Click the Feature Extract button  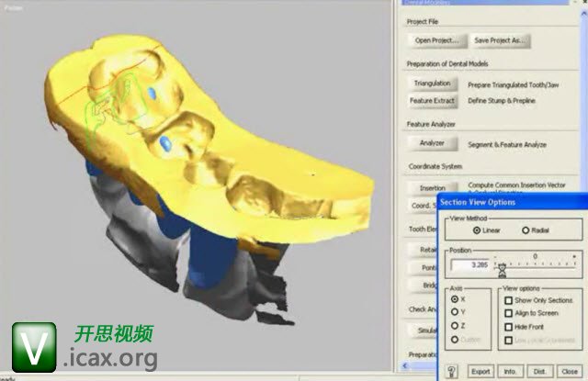click(x=433, y=101)
